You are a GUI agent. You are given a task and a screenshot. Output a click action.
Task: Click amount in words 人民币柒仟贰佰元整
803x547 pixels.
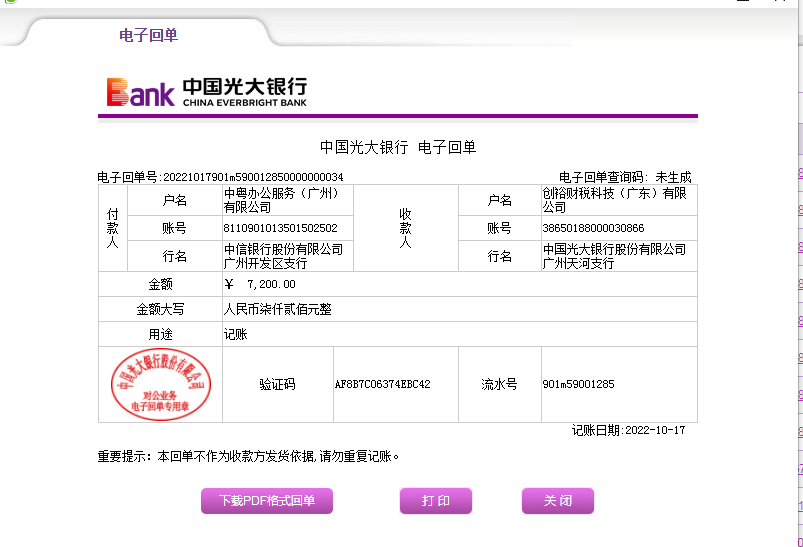click(278, 309)
